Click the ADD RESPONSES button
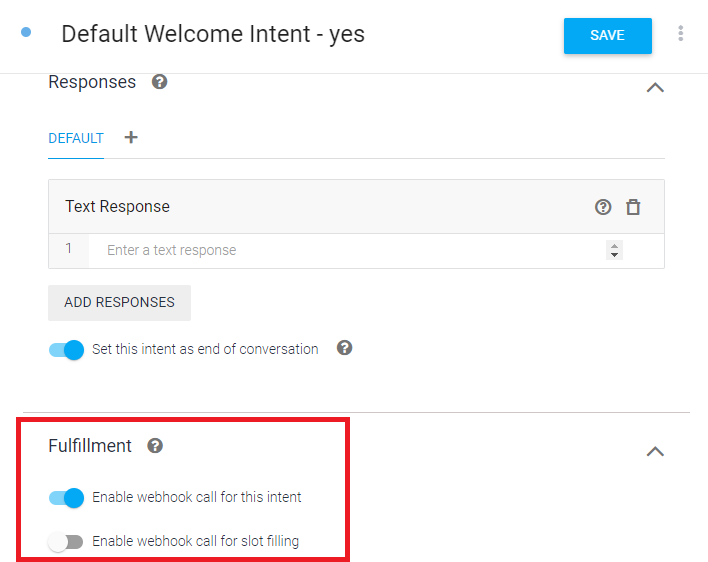 (119, 302)
